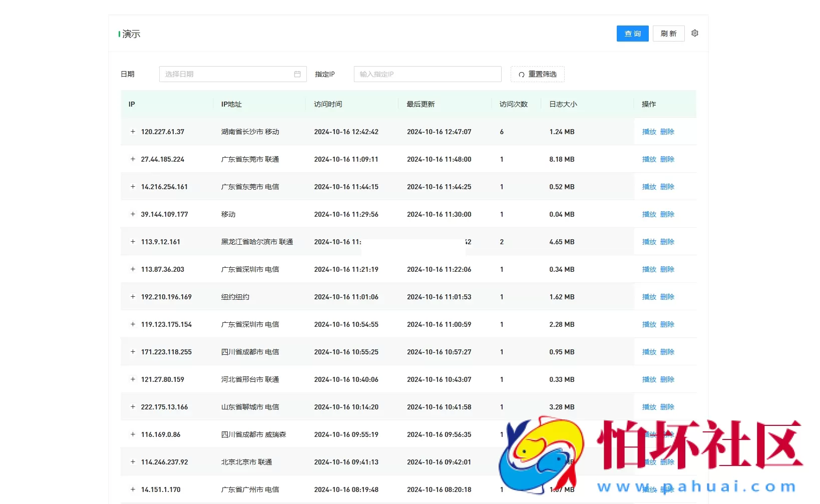Screen dimensions: 820x504
Task: Expand the row for IP 120.227.61.37
Action: point(132,132)
